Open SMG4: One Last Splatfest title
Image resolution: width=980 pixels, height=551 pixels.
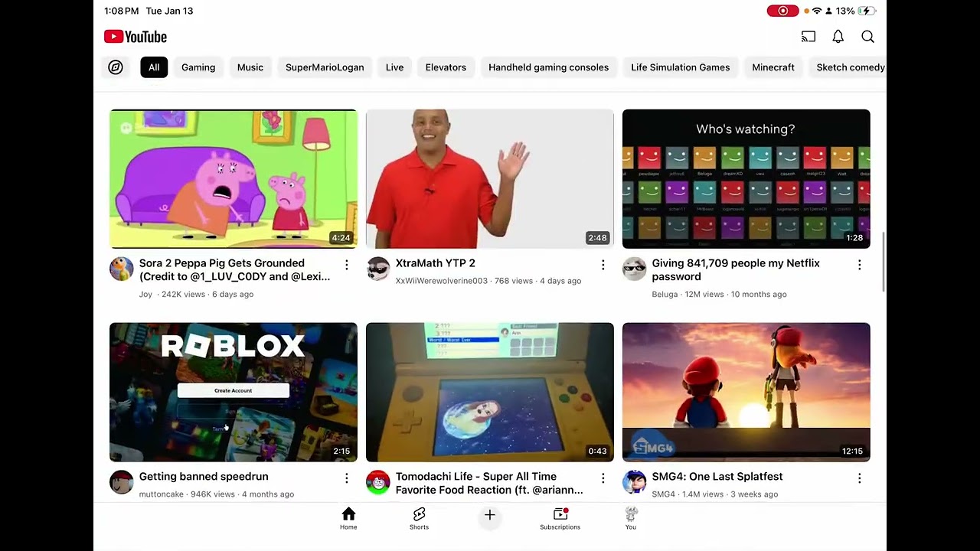pos(717,477)
